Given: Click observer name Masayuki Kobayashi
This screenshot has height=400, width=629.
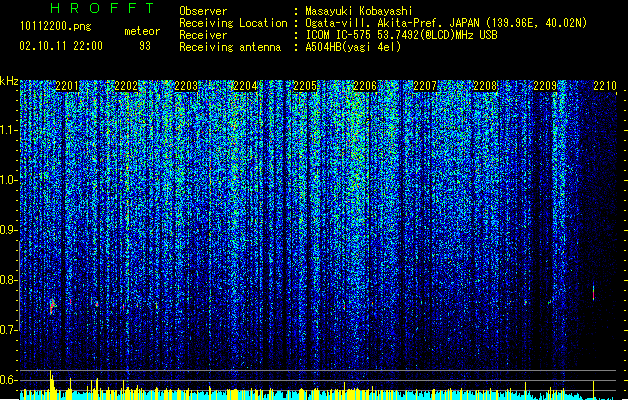Looking at the screenshot, I should point(359,11).
